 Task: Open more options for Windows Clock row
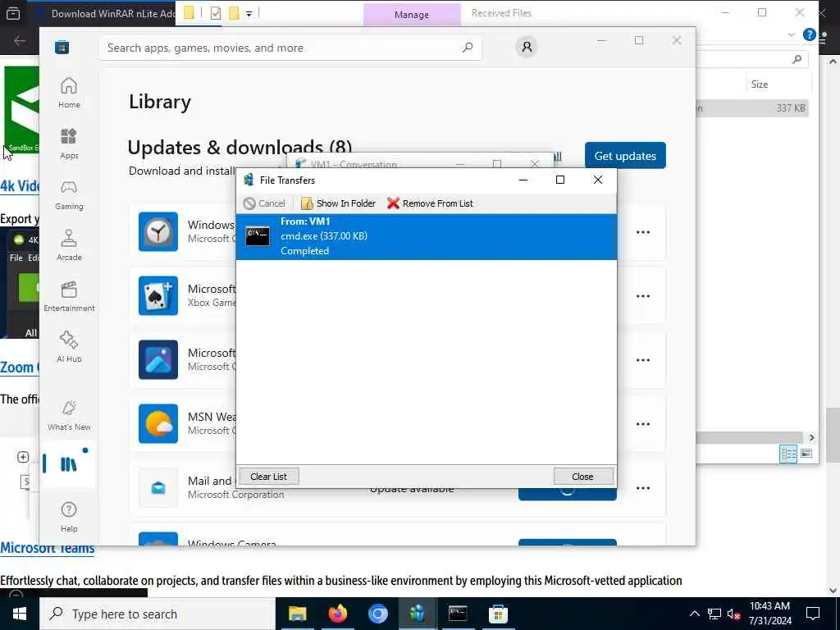point(643,232)
